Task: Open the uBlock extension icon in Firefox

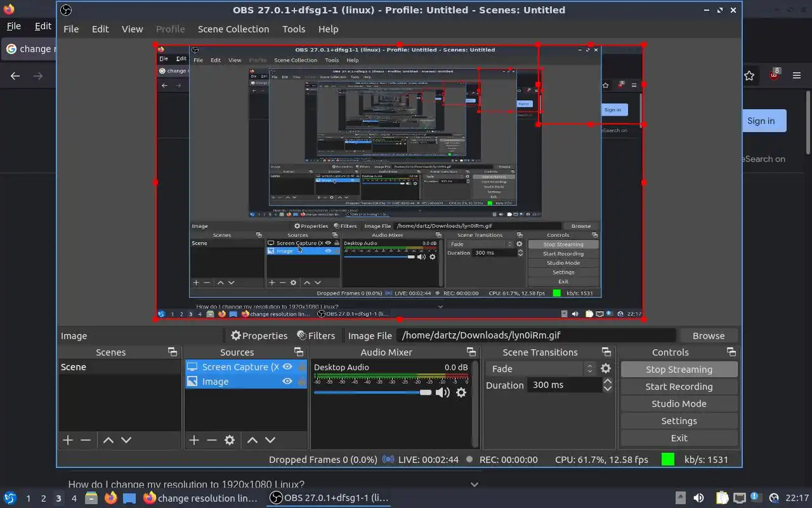Action: (774, 76)
